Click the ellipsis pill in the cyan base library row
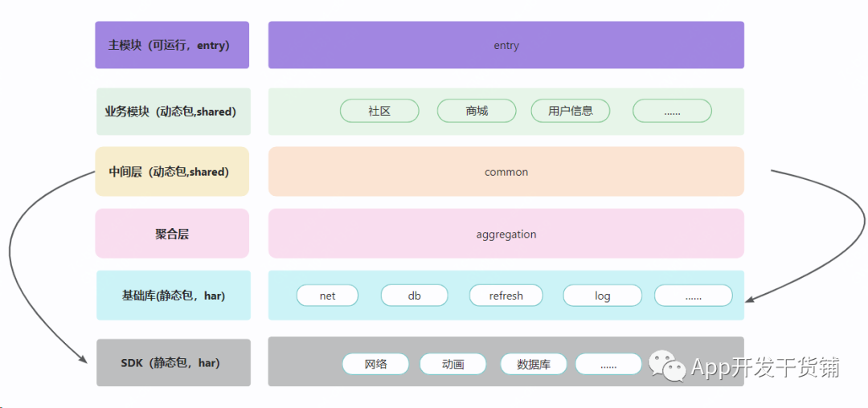This screenshot has height=408, width=868. pos(693,296)
